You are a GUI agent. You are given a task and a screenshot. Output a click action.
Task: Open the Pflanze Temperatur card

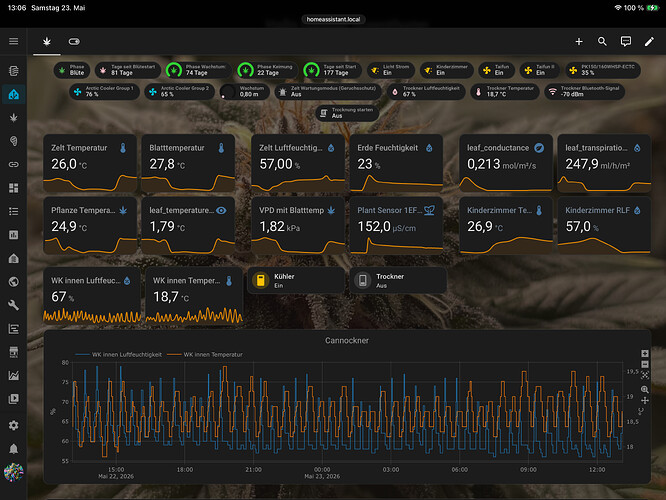coord(90,226)
